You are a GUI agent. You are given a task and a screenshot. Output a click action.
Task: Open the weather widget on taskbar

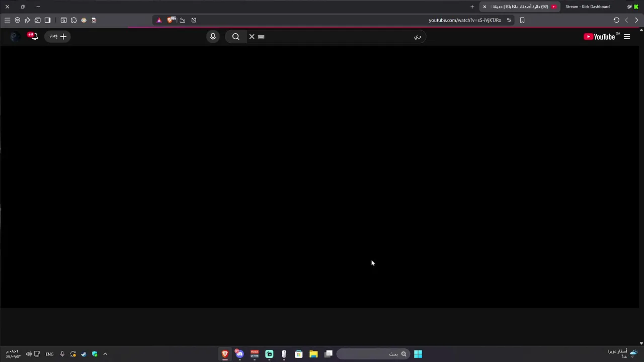pyautogui.click(x=623, y=354)
